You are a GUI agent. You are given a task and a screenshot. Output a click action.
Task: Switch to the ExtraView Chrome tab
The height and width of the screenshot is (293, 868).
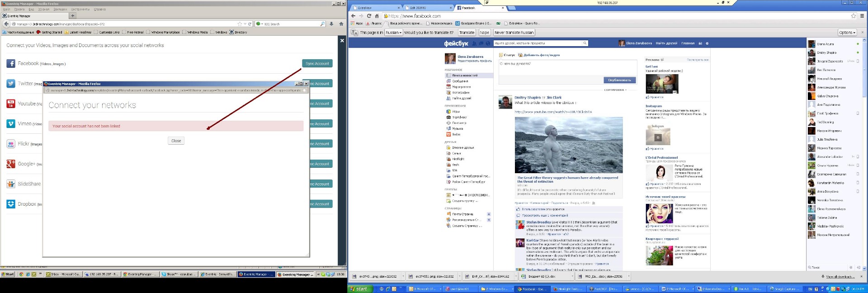point(375,8)
